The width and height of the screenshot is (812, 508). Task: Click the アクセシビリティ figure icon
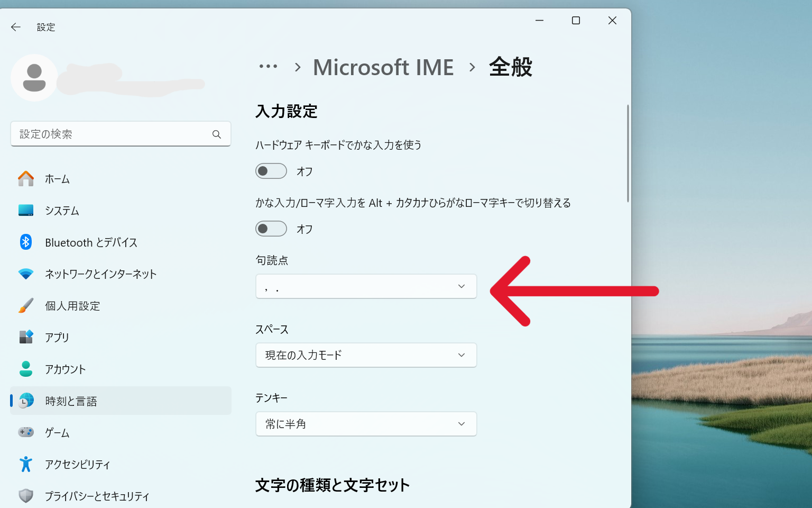pos(26,464)
